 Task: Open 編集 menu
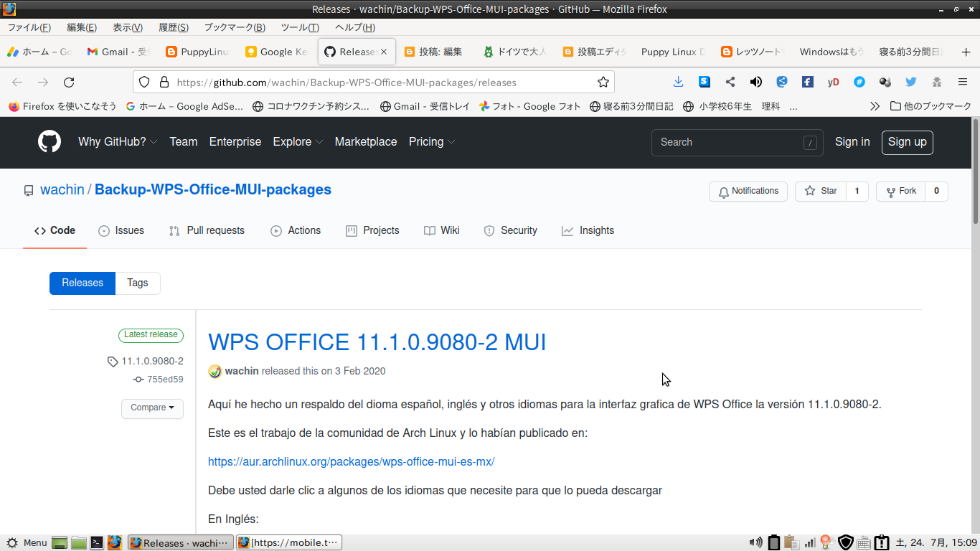point(82,27)
